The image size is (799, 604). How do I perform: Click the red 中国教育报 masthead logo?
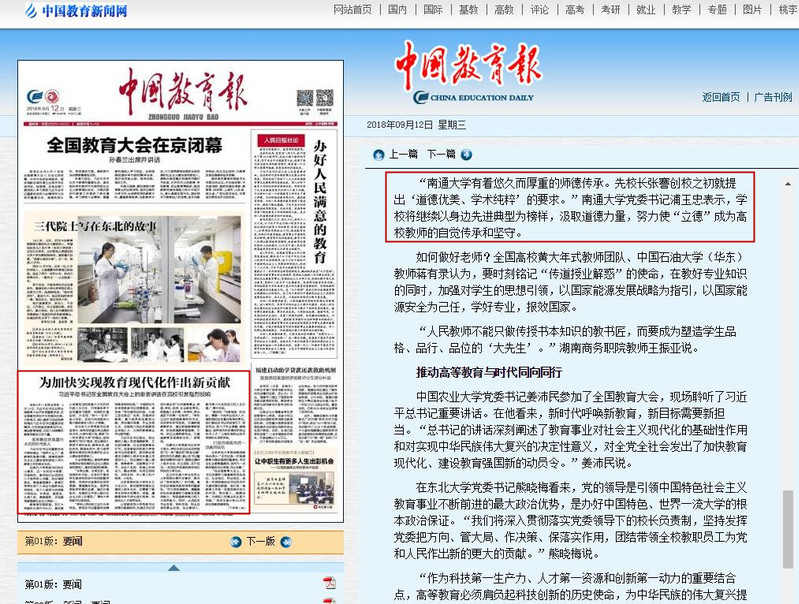click(468, 64)
